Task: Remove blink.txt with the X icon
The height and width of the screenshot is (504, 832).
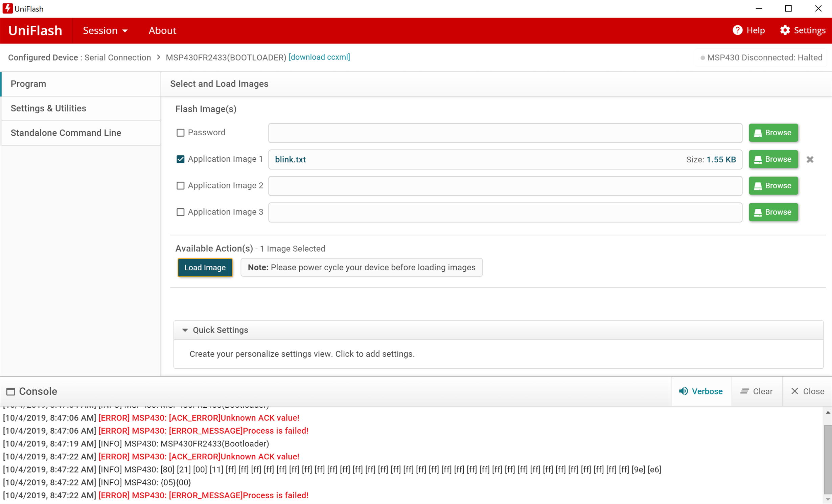Action: pyautogui.click(x=810, y=159)
